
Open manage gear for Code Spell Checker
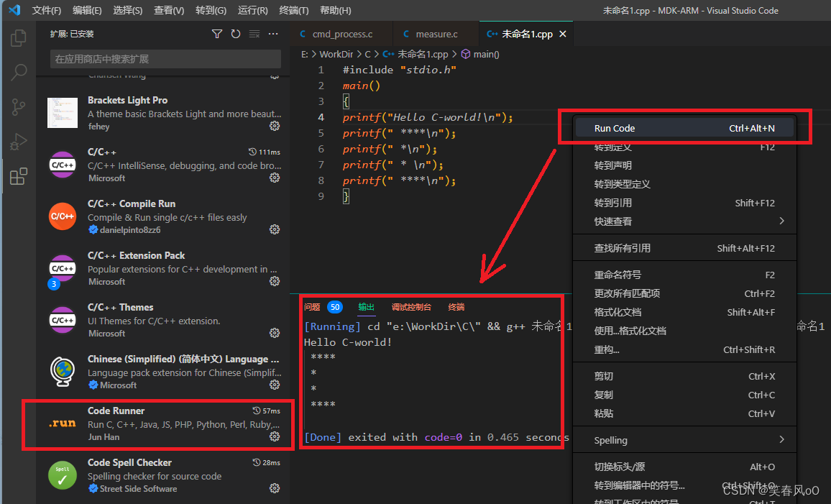275,488
